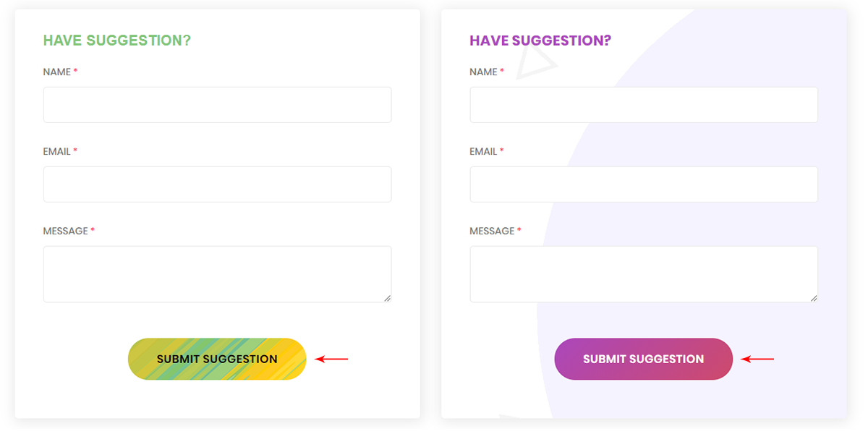Click red arrow beside the purple submit button
Image resolution: width=868 pixels, height=434 pixels.
758,359
